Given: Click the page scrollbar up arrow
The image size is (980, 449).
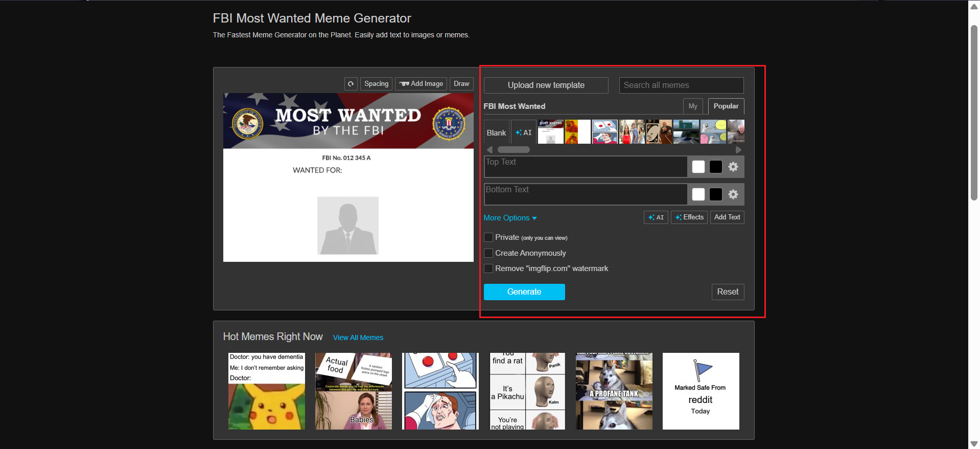Looking at the screenshot, I should tap(974, 6).
